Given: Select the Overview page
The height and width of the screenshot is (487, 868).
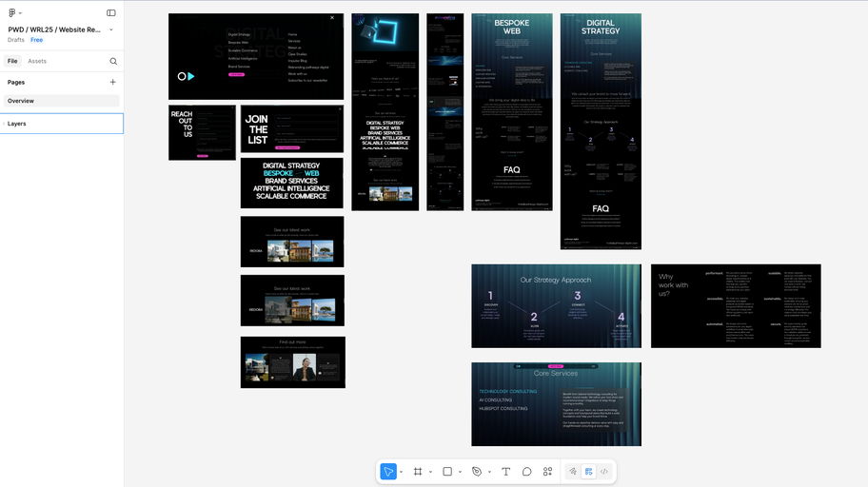Looking at the screenshot, I should click(21, 101).
